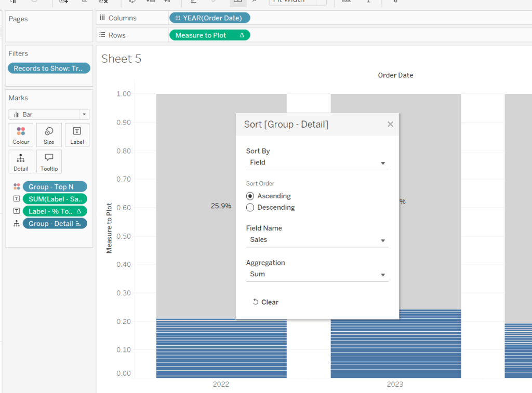
Task: Open the Label marks card
Action: (x=77, y=134)
